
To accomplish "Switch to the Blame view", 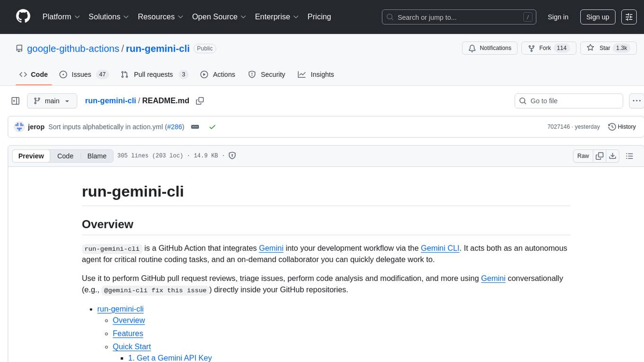I will 97,156.
